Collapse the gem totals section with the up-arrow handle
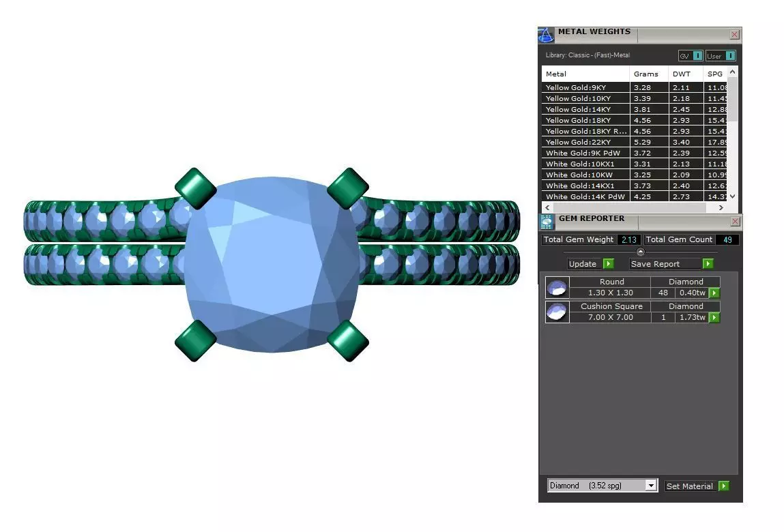This screenshot has height=532, width=784. click(641, 252)
